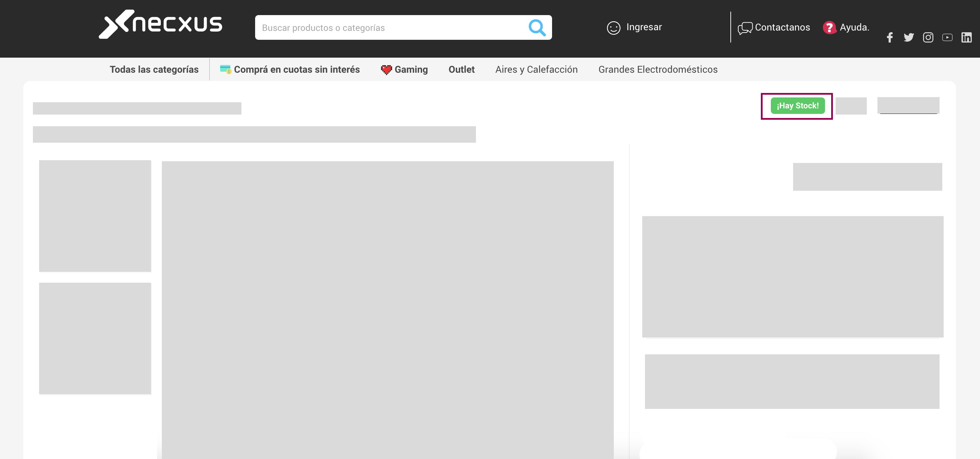
Task: Click the magnifying glass search icon
Action: point(537,27)
